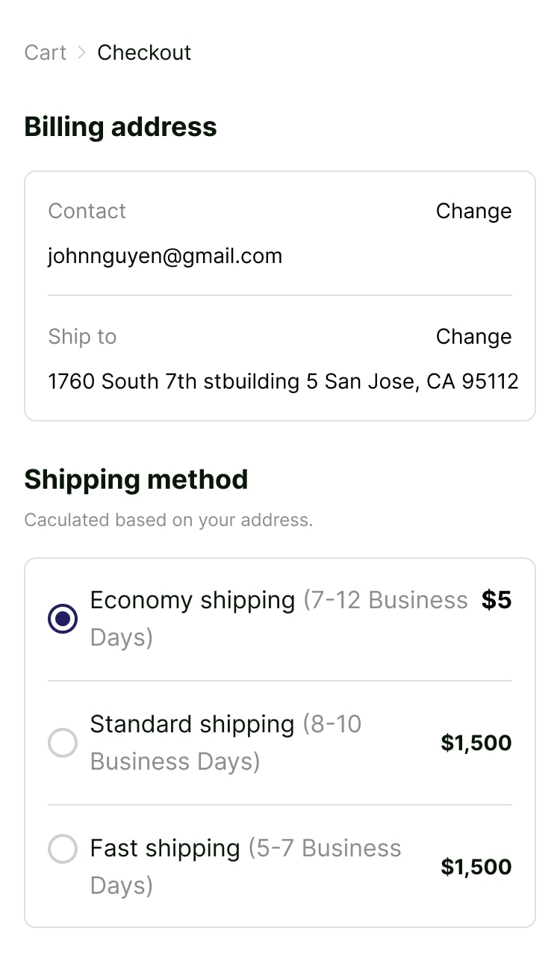Click the $1,500 Standard shipping price
This screenshot has width=560, height=958.
476,743
